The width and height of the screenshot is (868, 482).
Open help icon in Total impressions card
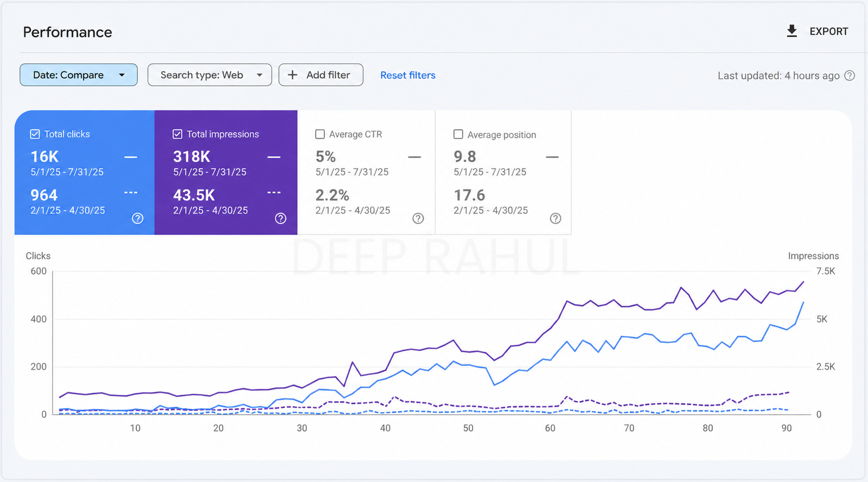[x=280, y=218]
